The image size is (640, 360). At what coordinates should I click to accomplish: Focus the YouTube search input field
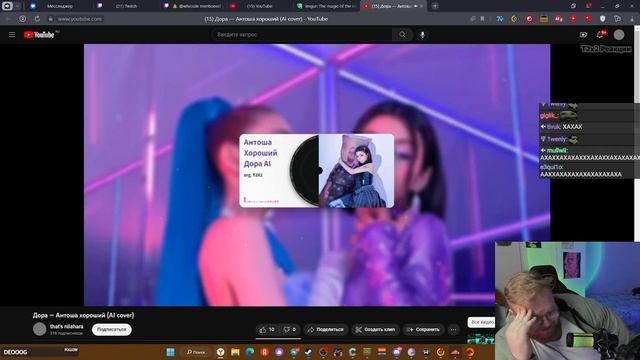pyautogui.click(x=302, y=35)
